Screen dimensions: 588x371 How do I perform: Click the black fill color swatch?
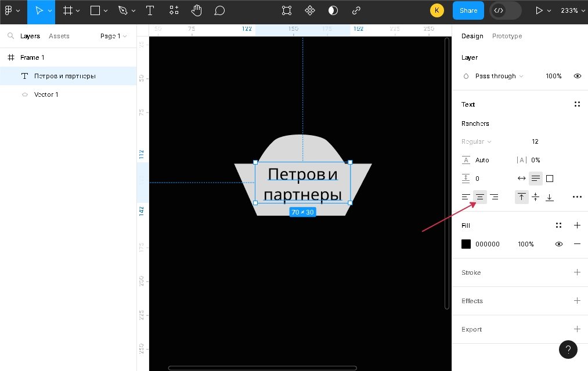pyautogui.click(x=466, y=244)
